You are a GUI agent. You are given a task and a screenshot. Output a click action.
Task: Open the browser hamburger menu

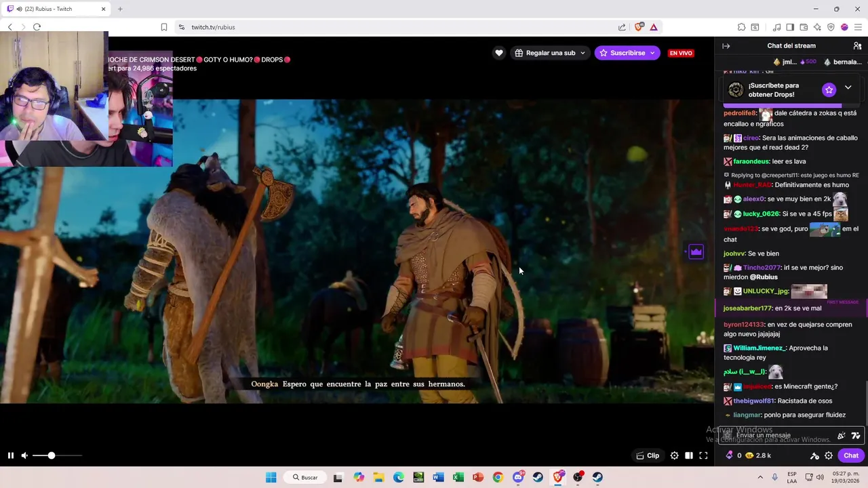[859, 27]
